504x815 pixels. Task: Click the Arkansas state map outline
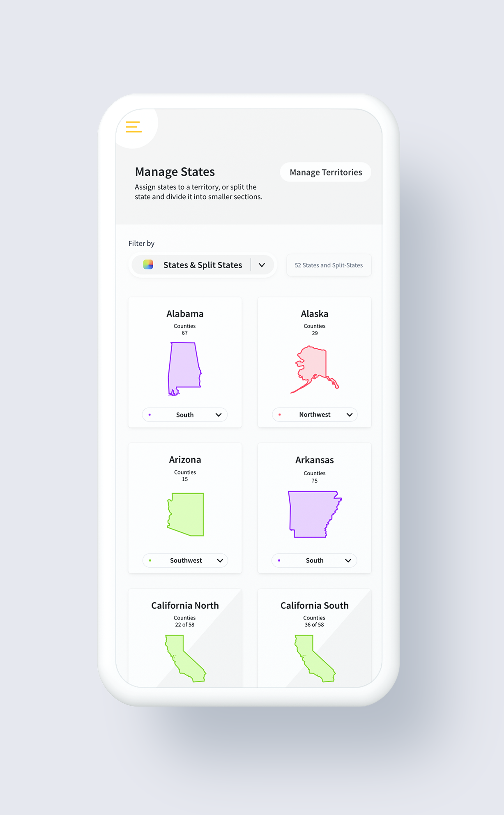point(314,514)
